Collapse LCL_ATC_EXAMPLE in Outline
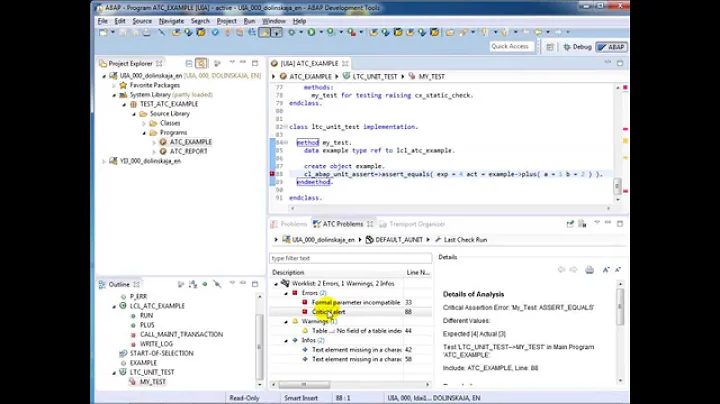This screenshot has height=404, width=720. point(114,306)
